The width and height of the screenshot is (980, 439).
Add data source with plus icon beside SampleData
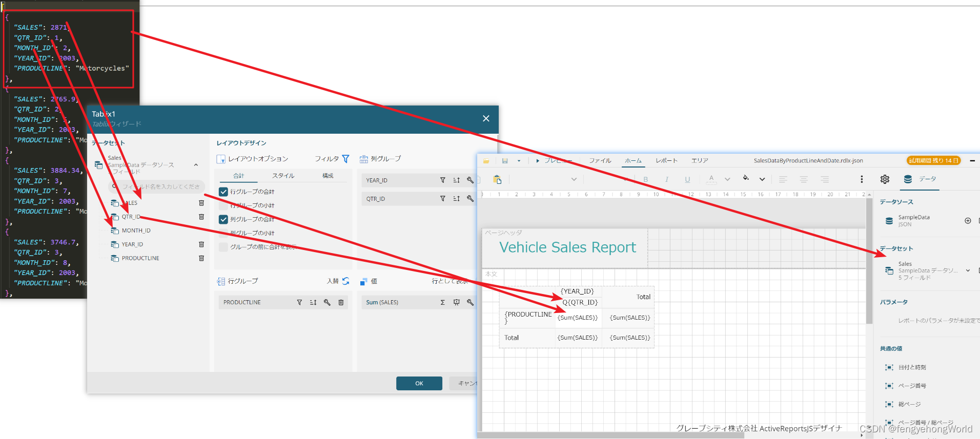point(968,221)
